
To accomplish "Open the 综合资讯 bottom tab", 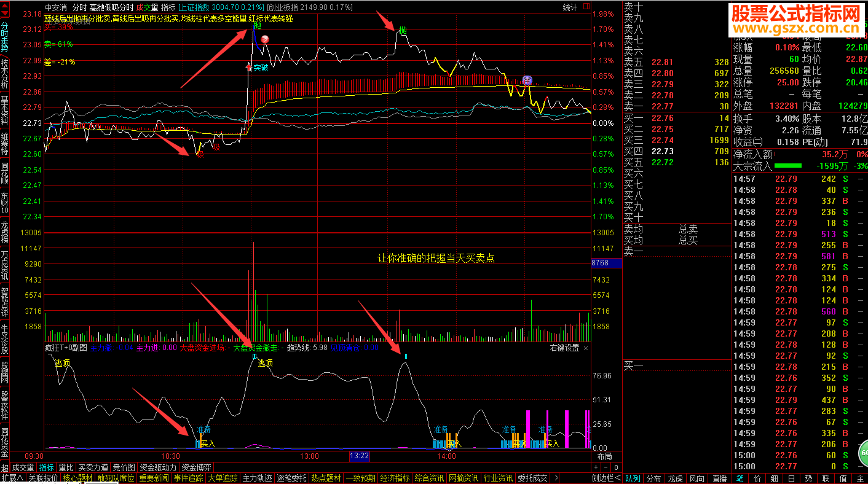I will pyautogui.click(x=430, y=478).
